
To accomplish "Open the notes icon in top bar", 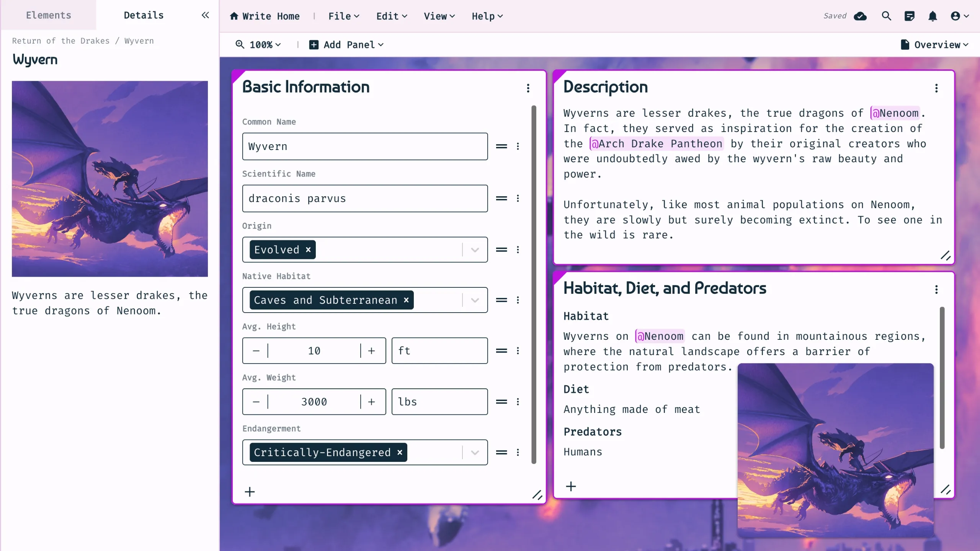I will (x=909, y=16).
